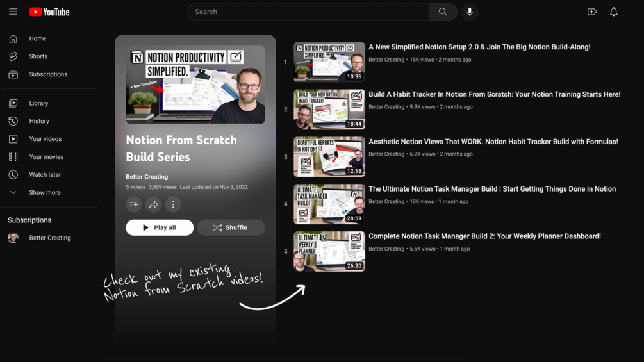This screenshot has height=362, width=644.
Task: Click Shuffle button
Action: tap(231, 227)
